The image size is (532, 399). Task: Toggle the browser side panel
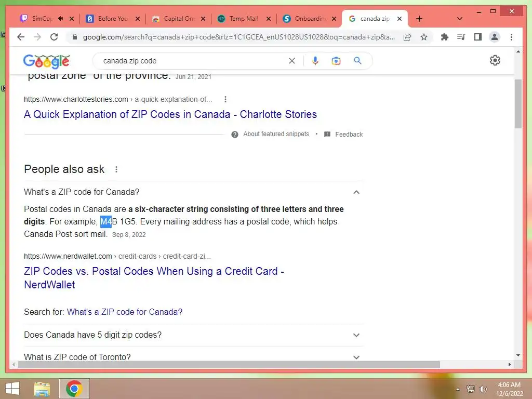(x=478, y=37)
